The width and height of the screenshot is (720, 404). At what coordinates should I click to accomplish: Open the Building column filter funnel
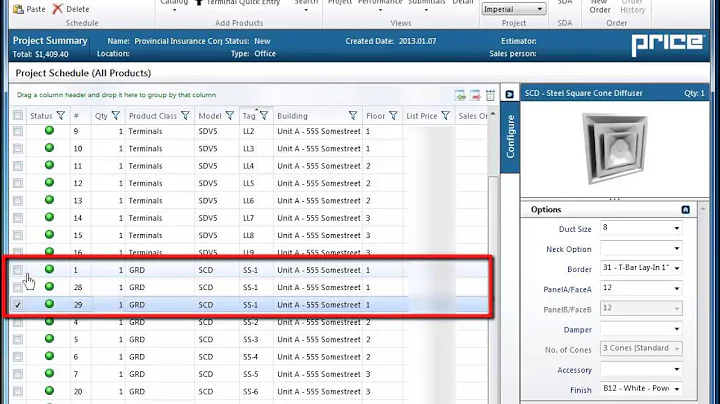click(x=353, y=116)
